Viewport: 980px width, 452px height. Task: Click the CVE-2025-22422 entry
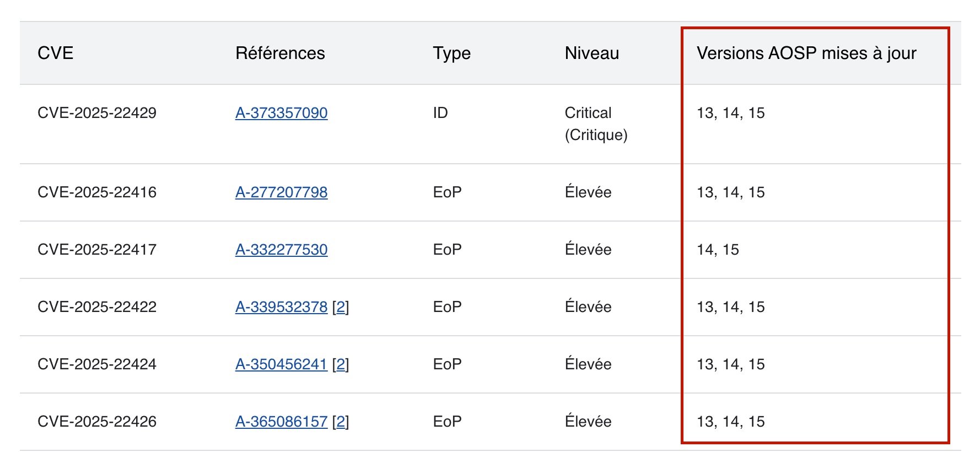click(x=97, y=307)
